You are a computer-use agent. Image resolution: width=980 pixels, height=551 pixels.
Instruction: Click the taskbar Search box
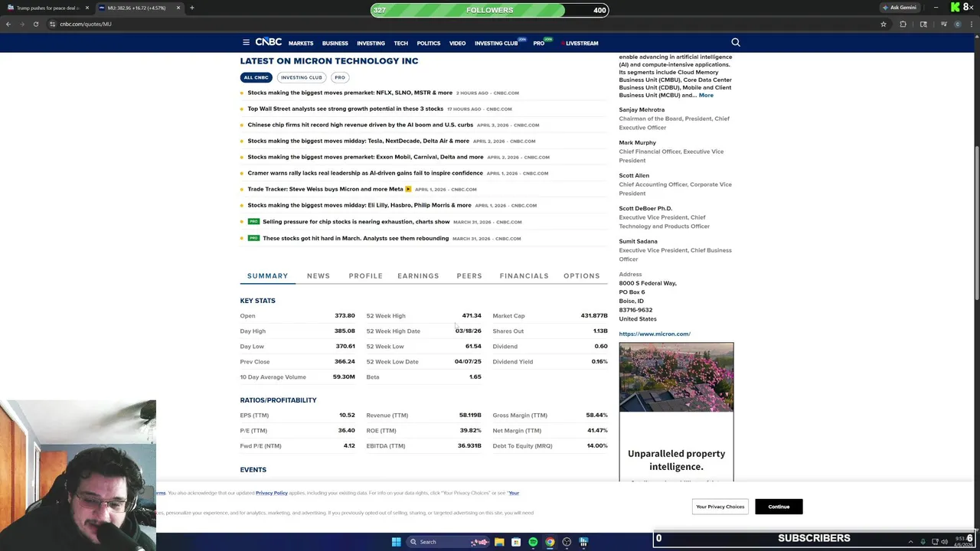coord(448,542)
